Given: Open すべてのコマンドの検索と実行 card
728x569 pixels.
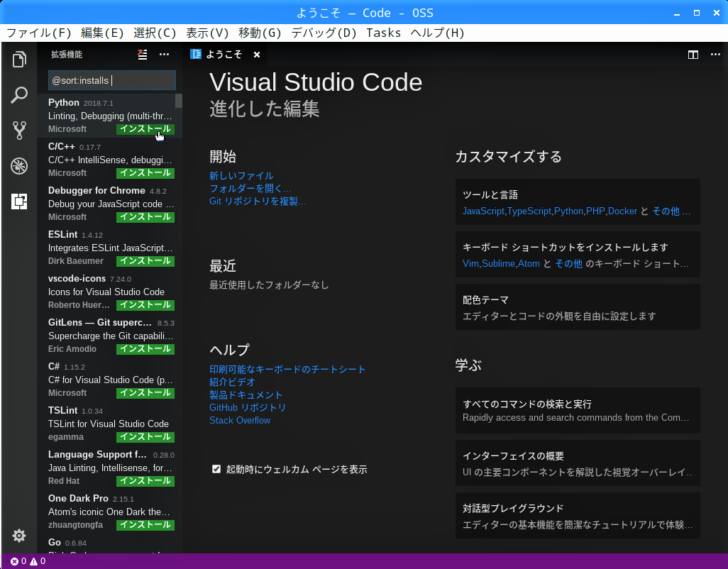Looking at the screenshot, I should click(578, 411).
